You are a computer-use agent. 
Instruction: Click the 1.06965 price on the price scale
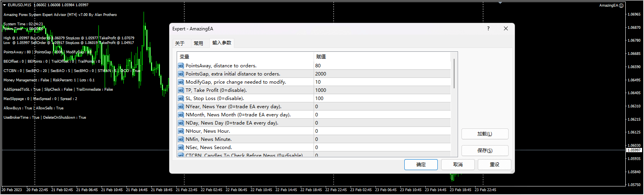click(634, 14)
